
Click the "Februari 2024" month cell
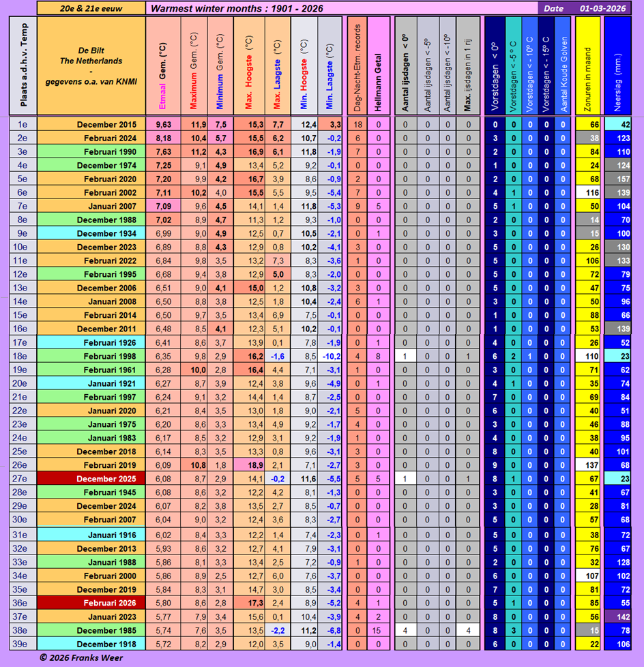pos(91,138)
